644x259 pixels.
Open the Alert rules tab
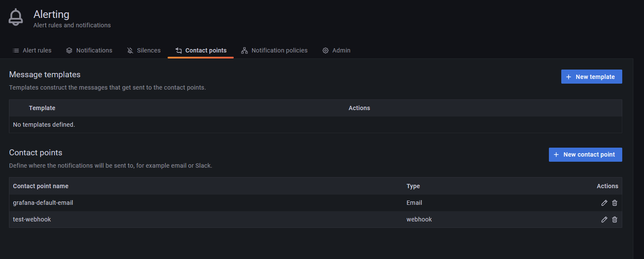(32, 50)
